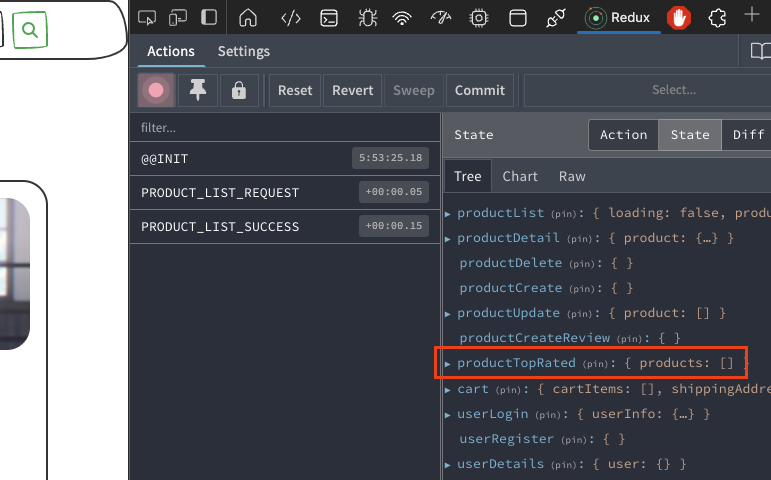The width and height of the screenshot is (771, 480).
Task: Expand the userDetails state node
Action: click(448, 465)
